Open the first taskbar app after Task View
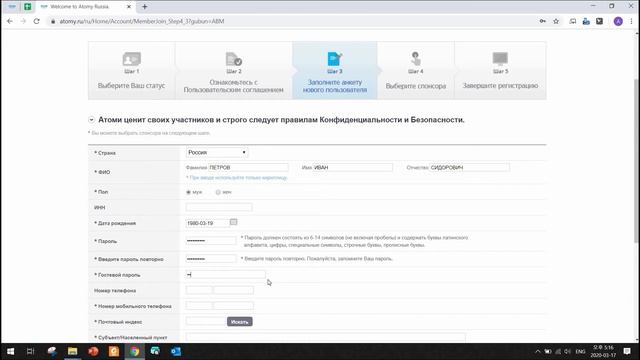 tap(52, 351)
